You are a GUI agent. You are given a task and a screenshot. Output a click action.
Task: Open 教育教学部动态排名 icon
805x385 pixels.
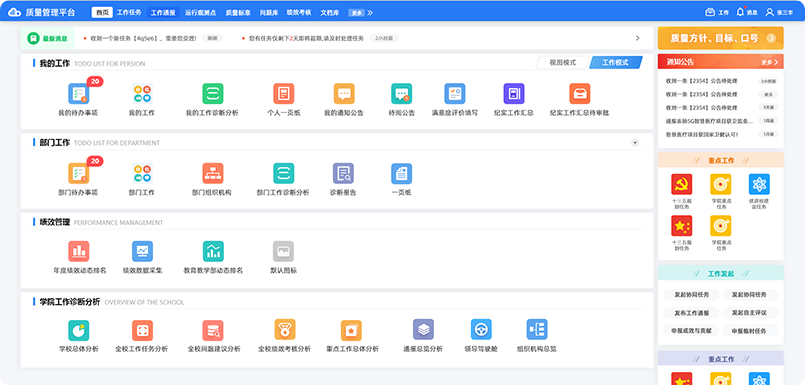pyautogui.click(x=213, y=252)
